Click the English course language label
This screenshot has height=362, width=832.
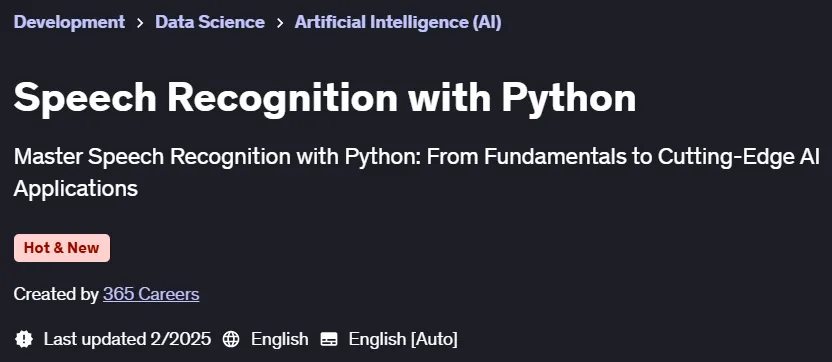tap(280, 339)
